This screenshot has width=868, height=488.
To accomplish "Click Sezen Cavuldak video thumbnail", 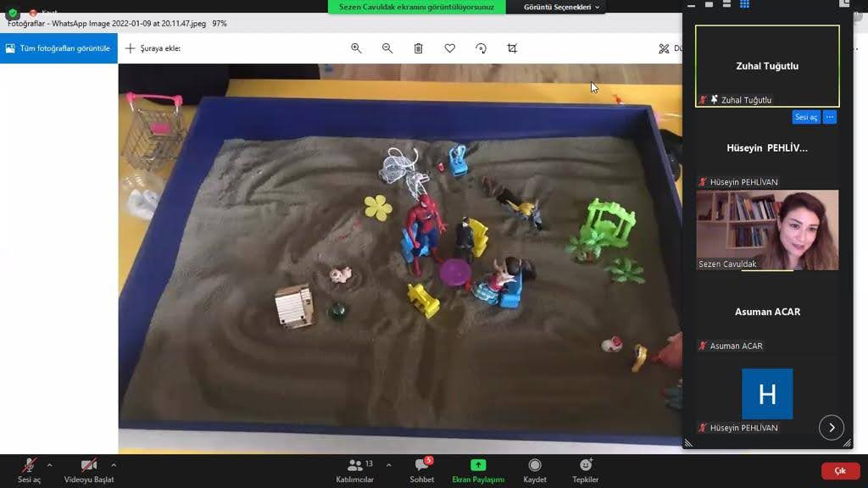I will coord(767,229).
